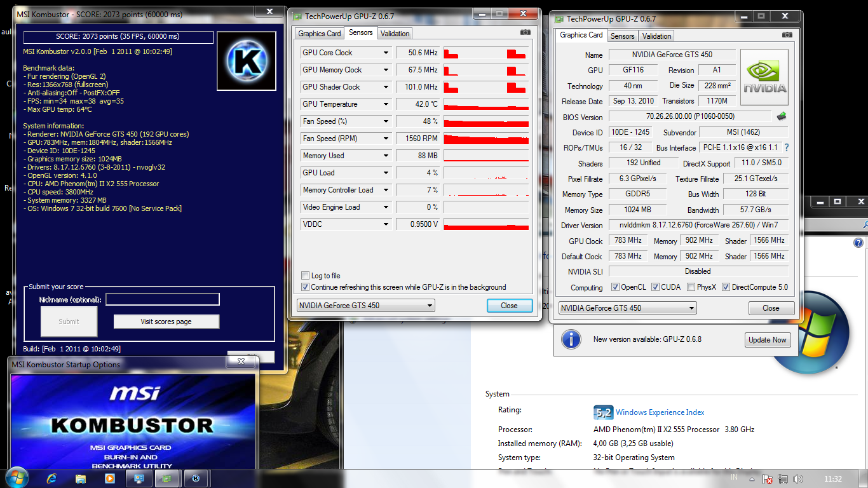Click the BIOS save chip icon
The width and height of the screenshot is (868, 488).
pos(782,116)
